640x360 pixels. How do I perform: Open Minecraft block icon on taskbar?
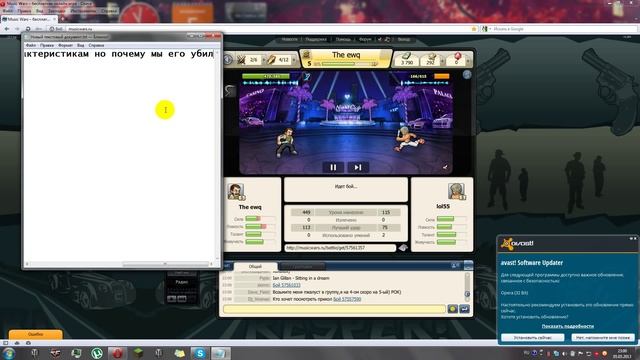(138, 353)
